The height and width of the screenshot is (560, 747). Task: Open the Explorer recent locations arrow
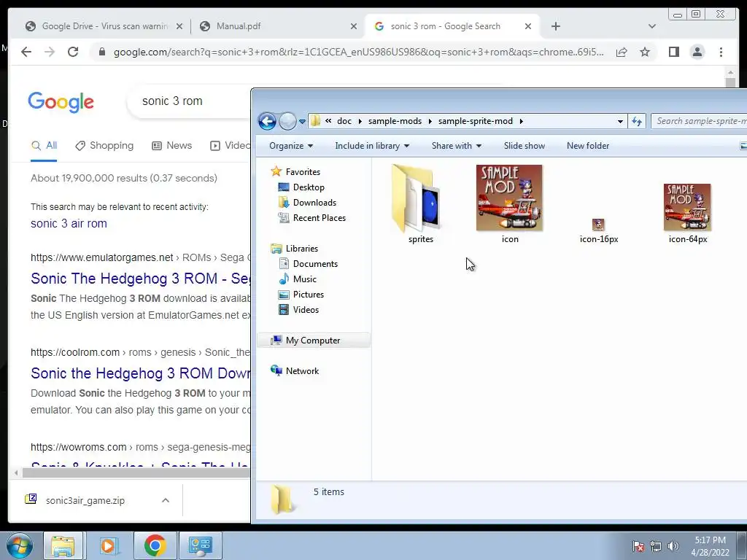[302, 122]
